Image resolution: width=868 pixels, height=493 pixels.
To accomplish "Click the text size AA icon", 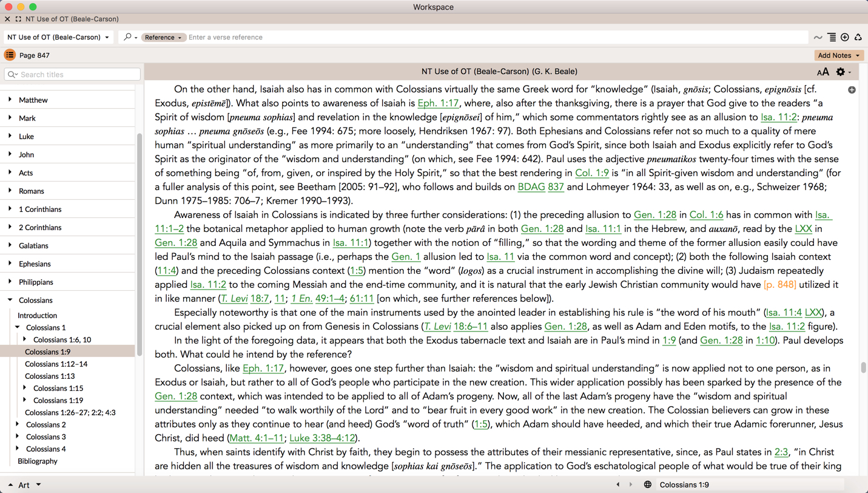I will pos(823,72).
